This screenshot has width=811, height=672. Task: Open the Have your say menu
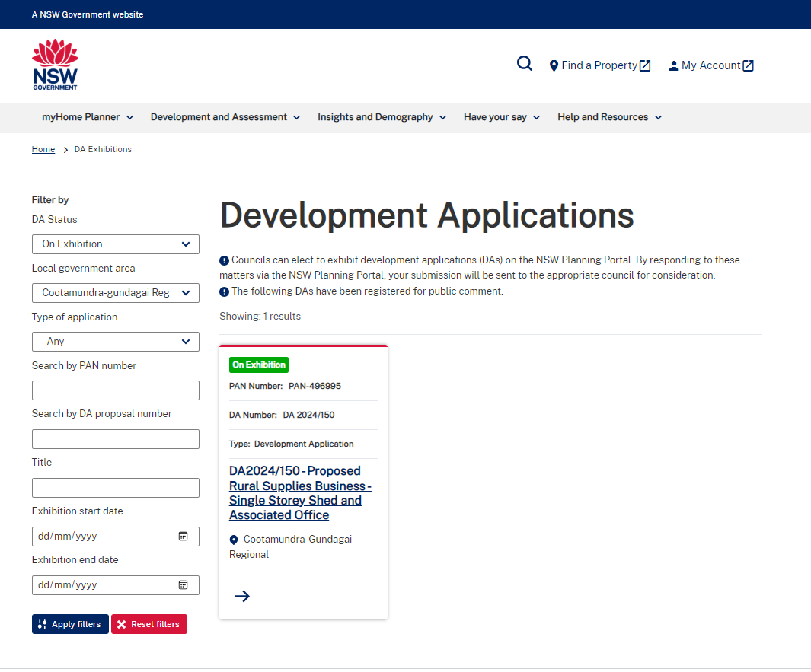pos(502,117)
